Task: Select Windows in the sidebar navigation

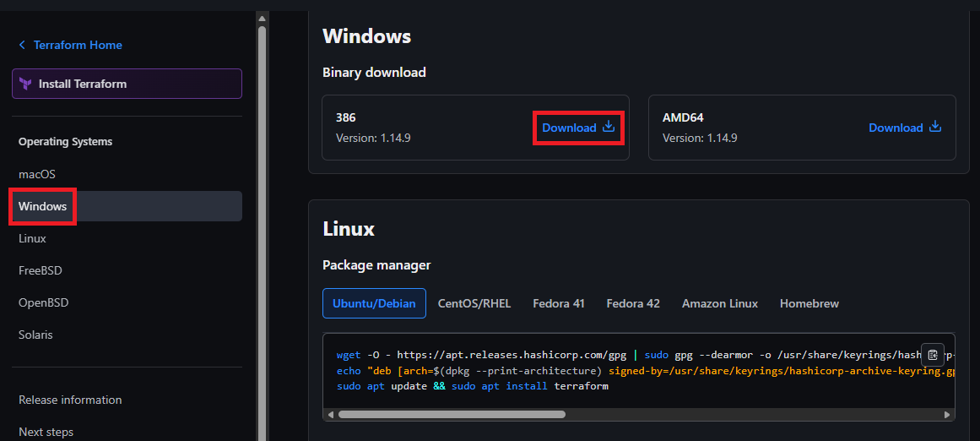Action: pos(43,206)
